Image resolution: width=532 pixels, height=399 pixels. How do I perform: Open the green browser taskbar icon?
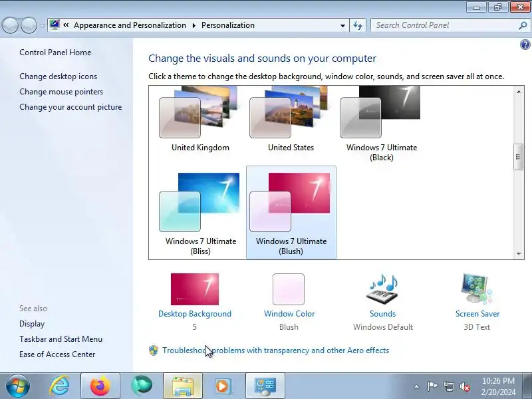tap(142, 386)
